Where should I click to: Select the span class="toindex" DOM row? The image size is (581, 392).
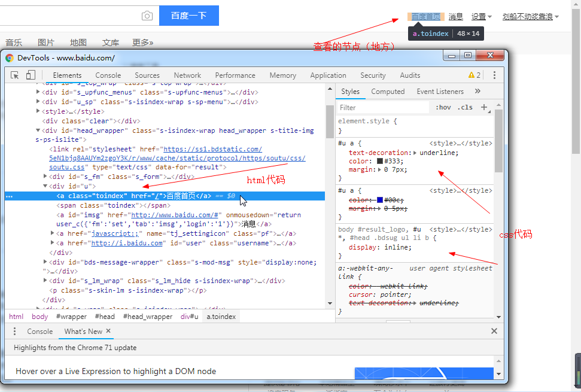(113, 205)
